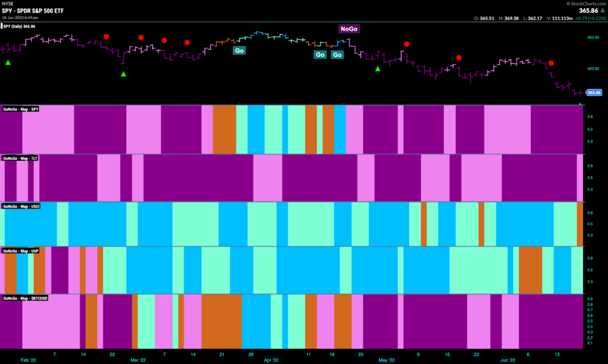Click the first of two adjacent Go labels

pyautogui.click(x=320, y=55)
